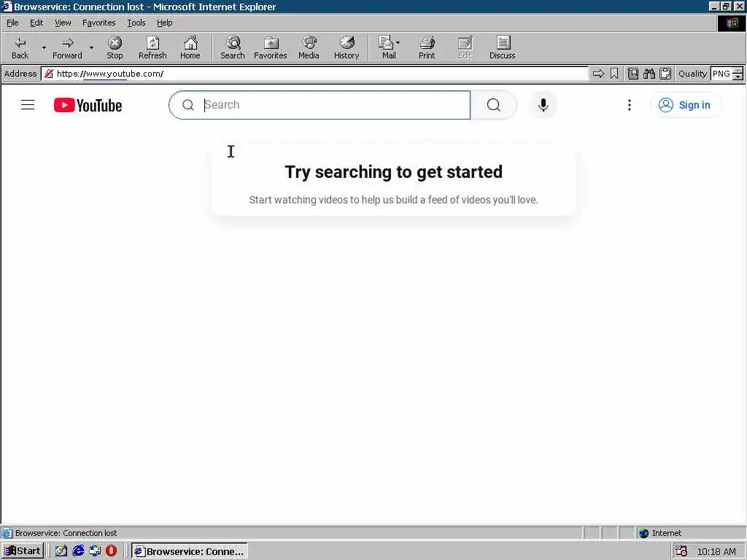Select the Browservice taskbar window button

tap(189, 551)
